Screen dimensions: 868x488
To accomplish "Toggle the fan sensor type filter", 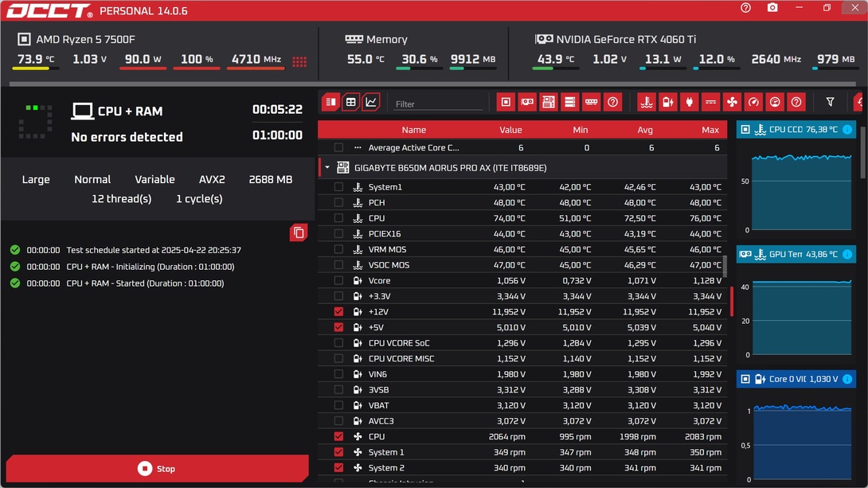I will point(733,102).
